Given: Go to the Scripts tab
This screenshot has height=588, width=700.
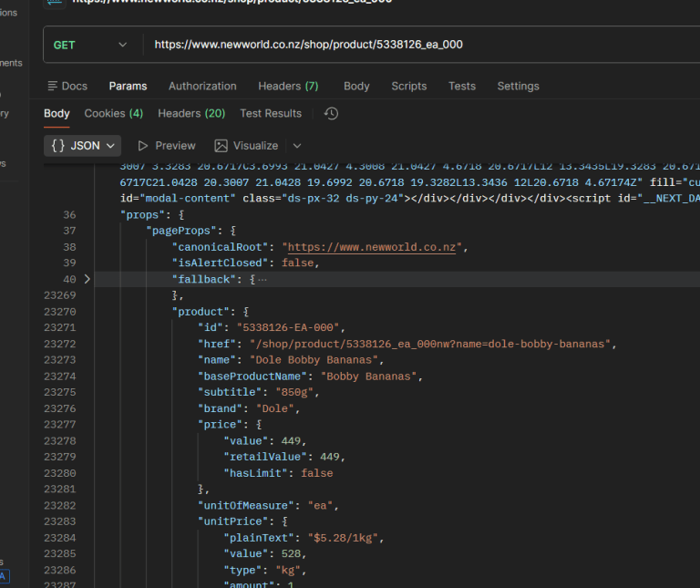Looking at the screenshot, I should click(x=408, y=86).
